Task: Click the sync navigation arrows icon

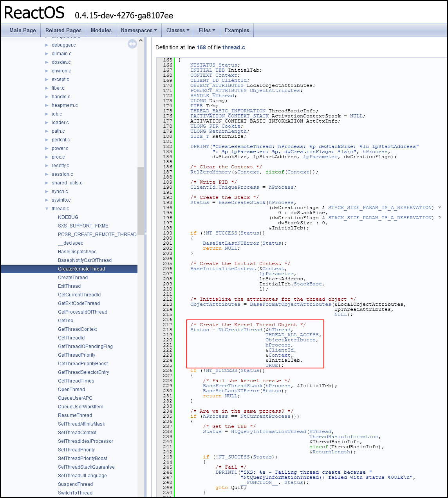Action: [132, 44]
